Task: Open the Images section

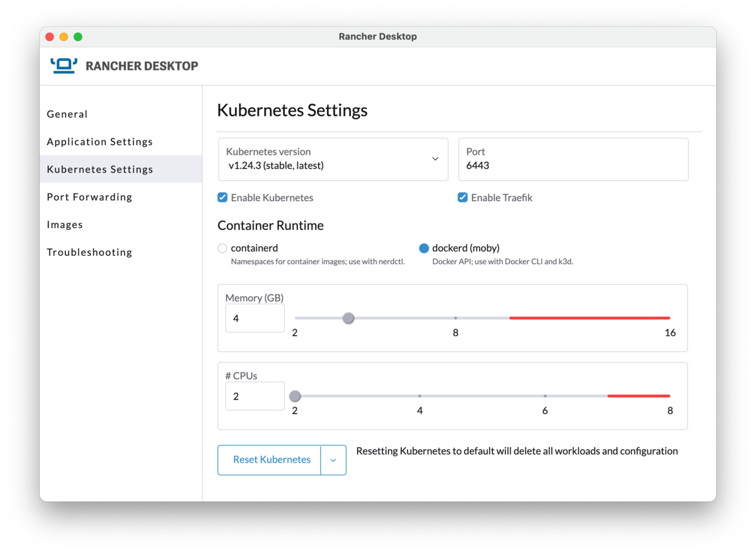Action: click(65, 224)
